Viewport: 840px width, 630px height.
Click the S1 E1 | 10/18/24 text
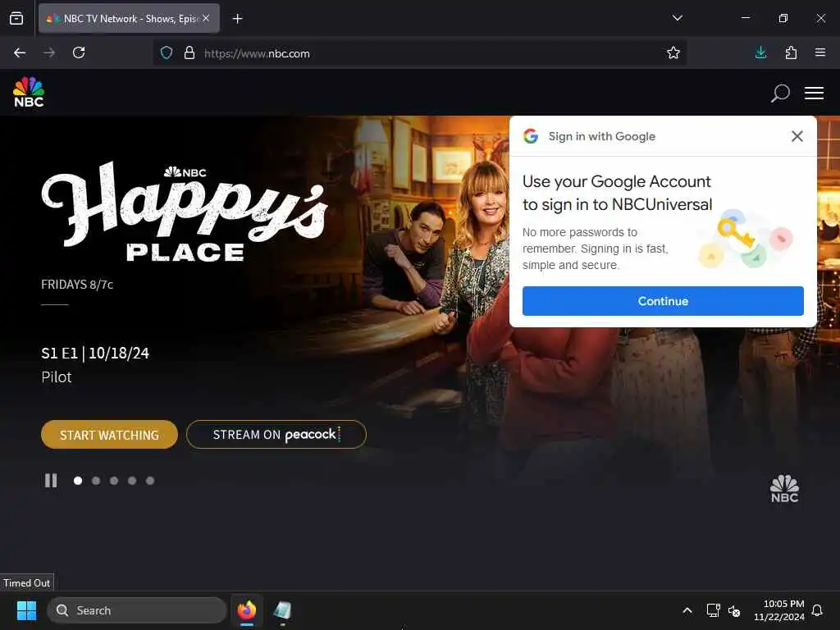tap(95, 354)
